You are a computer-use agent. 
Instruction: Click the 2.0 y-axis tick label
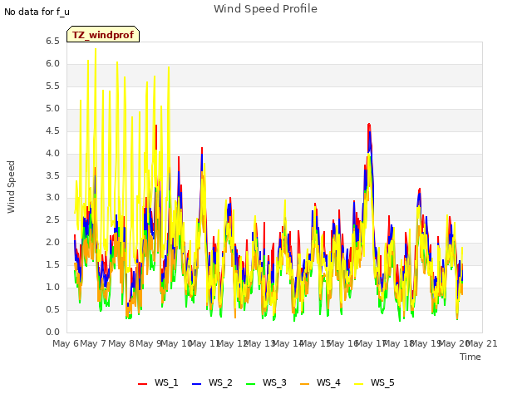tap(52, 242)
